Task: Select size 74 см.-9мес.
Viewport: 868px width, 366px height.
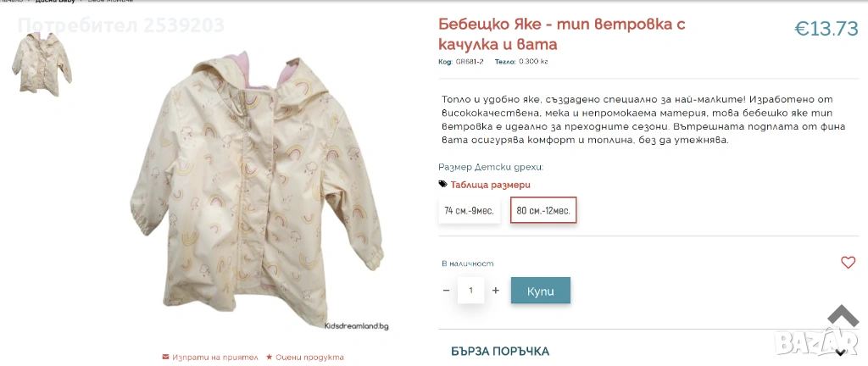Action: pos(469,210)
